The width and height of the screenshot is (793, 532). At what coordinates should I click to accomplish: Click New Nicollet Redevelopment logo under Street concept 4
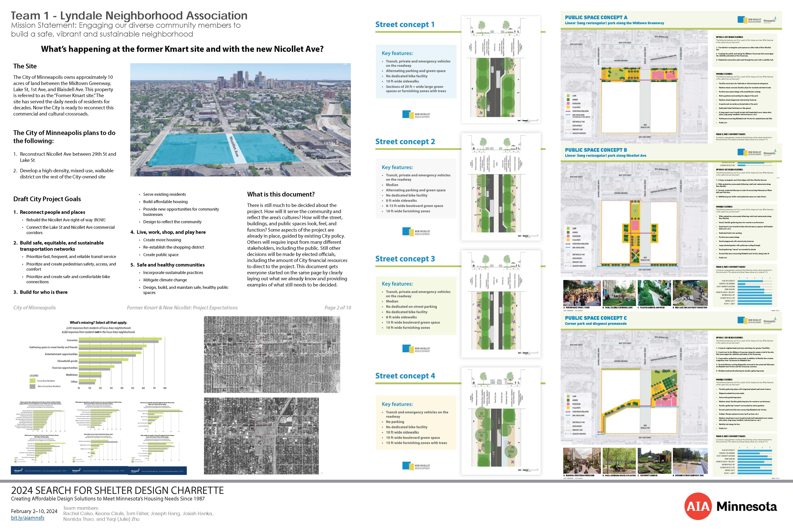416,466
